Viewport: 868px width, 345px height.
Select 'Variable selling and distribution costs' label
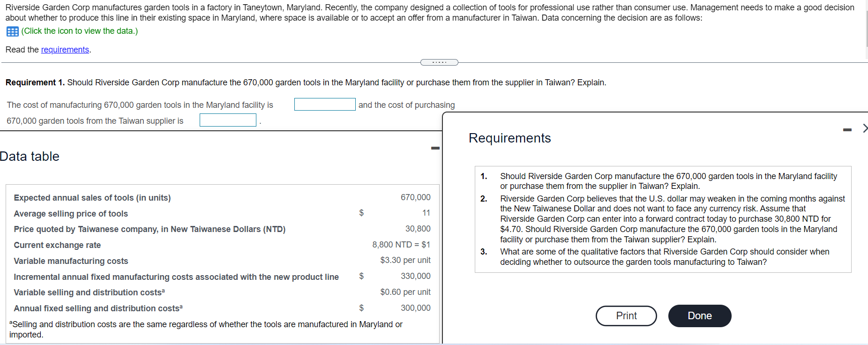click(x=89, y=292)
